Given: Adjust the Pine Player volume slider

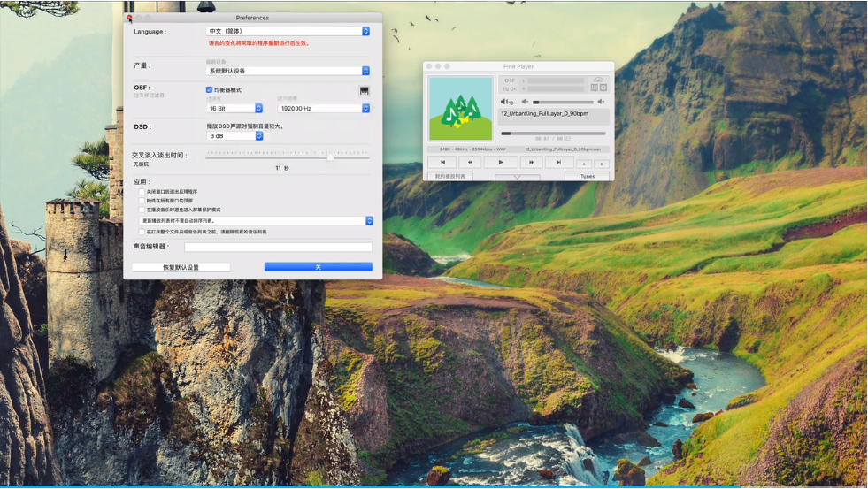Looking at the screenshot, I should click(563, 102).
